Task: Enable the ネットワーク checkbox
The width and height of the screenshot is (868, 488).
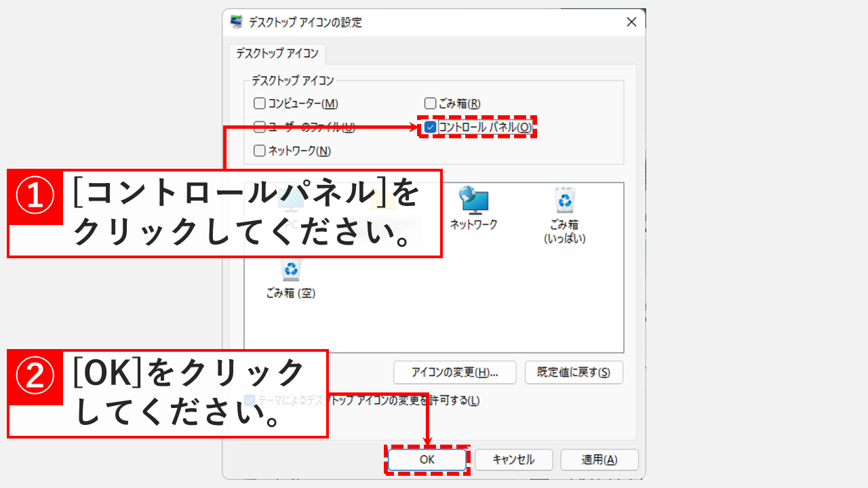Action: [x=260, y=150]
